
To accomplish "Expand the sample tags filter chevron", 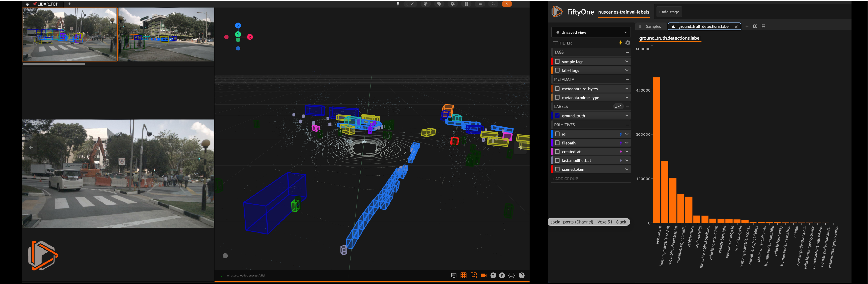I will coord(627,62).
